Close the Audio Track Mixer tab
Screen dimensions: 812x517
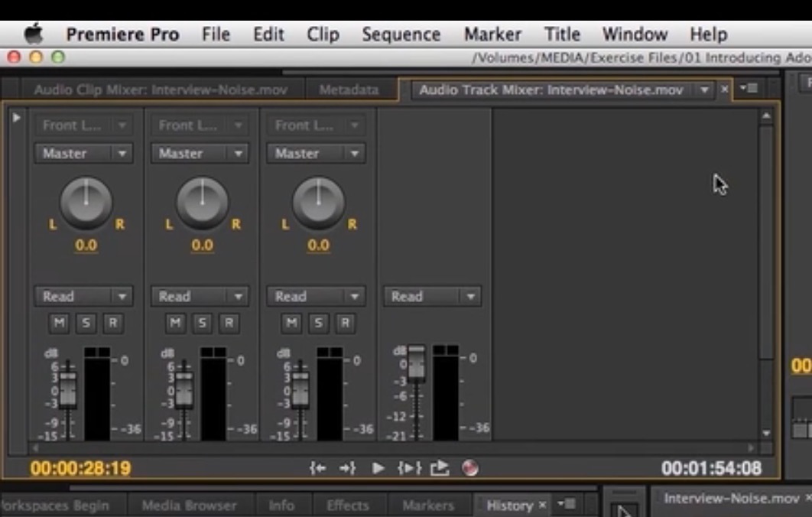(725, 89)
